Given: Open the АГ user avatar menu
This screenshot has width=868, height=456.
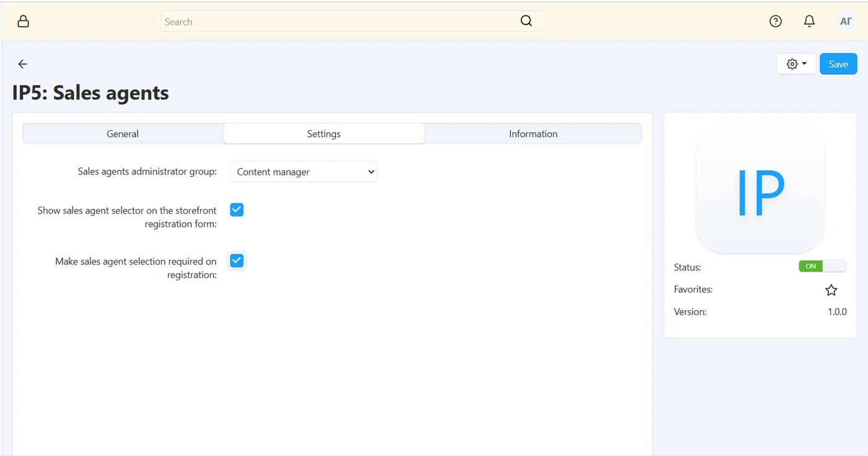Looking at the screenshot, I should 846,21.
